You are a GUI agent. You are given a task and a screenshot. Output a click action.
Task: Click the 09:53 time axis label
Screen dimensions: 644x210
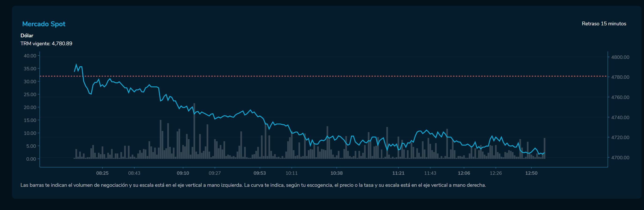(x=259, y=173)
